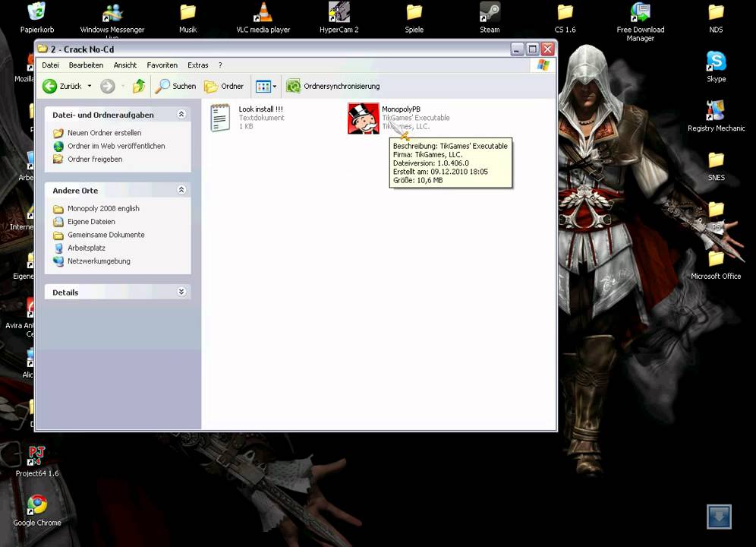Click Ordner freigeben link
Screen dimensions: 756x547
(x=95, y=159)
